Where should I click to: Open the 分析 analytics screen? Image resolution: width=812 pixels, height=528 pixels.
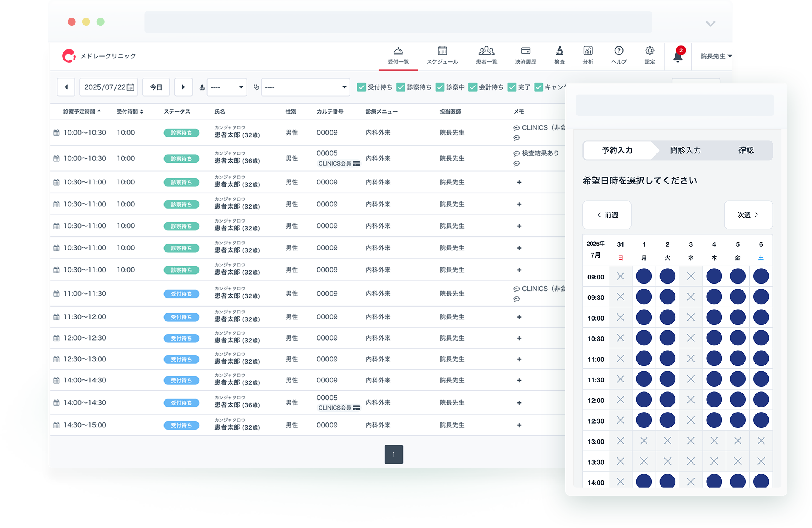(x=587, y=56)
